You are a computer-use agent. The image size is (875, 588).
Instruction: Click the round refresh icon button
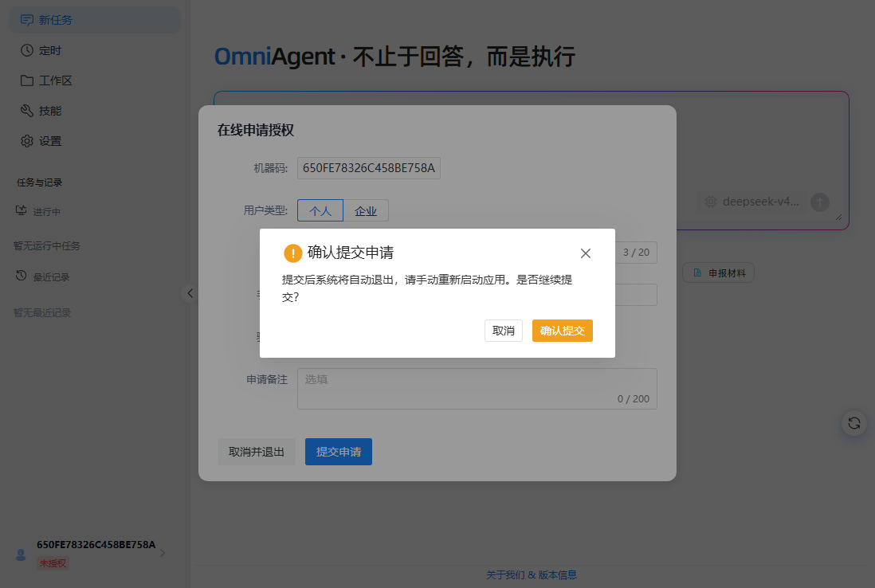[853, 423]
